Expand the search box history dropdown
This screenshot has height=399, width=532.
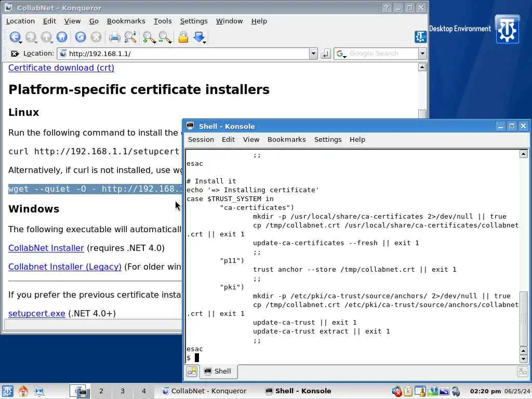point(422,54)
